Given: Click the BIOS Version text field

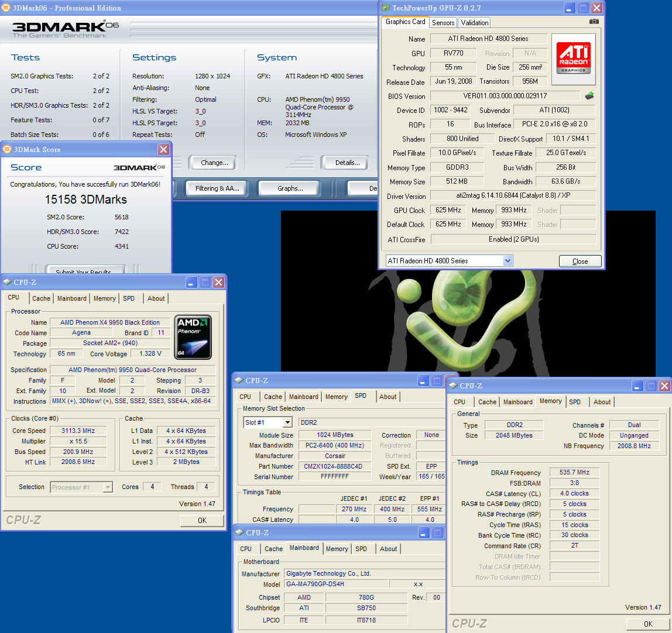Looking at the screenshot, I should tap(505, 96).
